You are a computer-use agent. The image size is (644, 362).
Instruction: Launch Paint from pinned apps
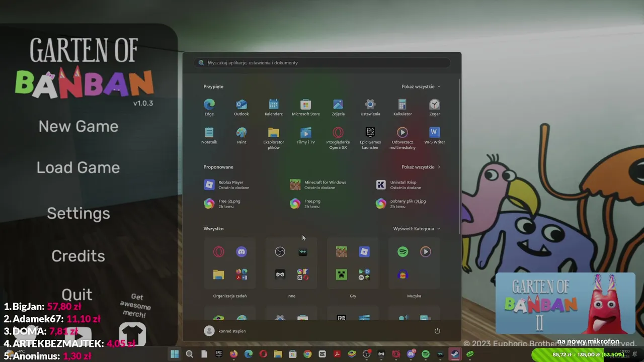[242, 135]
